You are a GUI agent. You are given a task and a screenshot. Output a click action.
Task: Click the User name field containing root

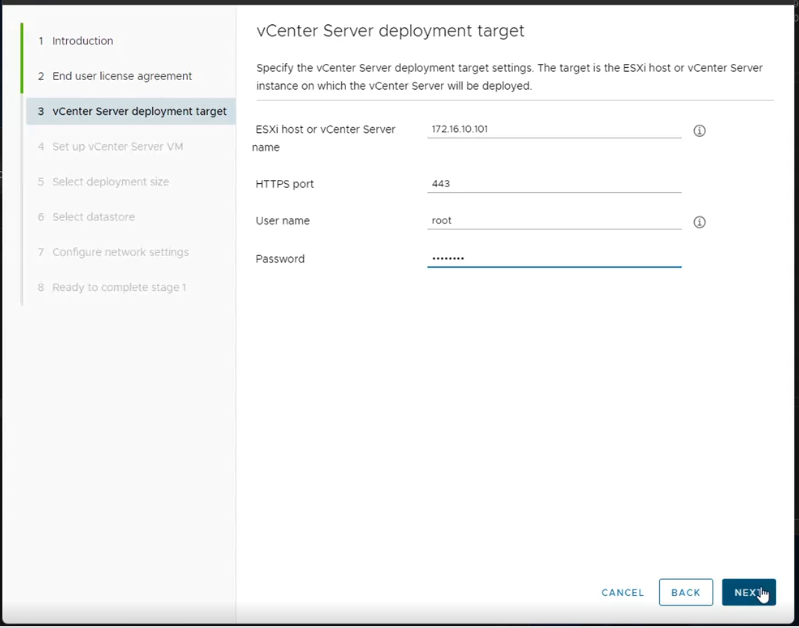(x=554, y=221)
